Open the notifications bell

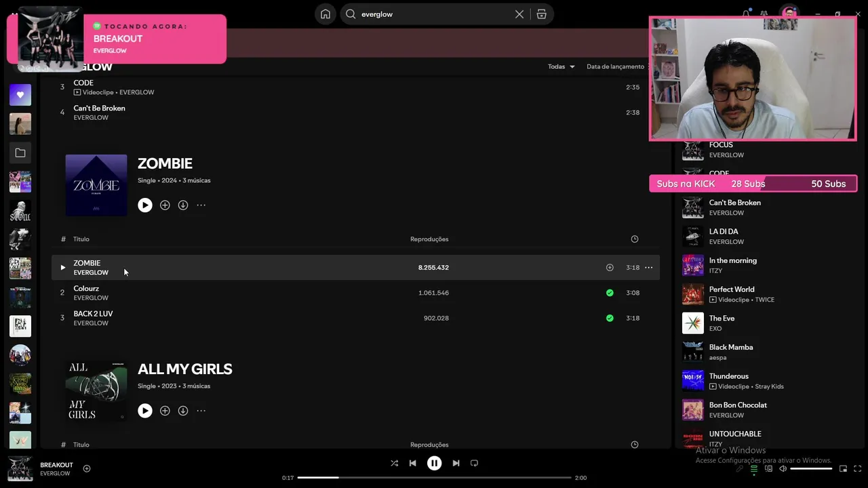(746, 14)
